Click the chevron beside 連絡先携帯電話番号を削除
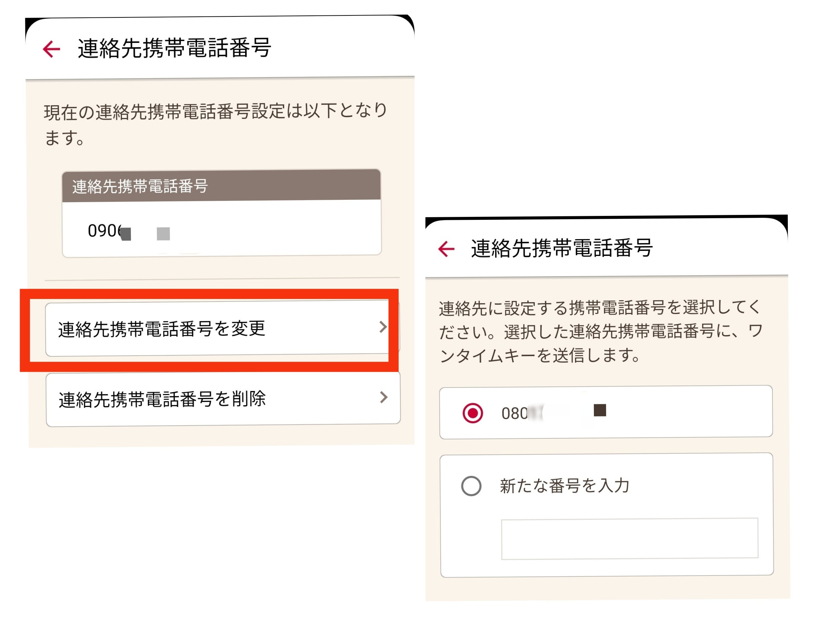 tap(384, 398)
